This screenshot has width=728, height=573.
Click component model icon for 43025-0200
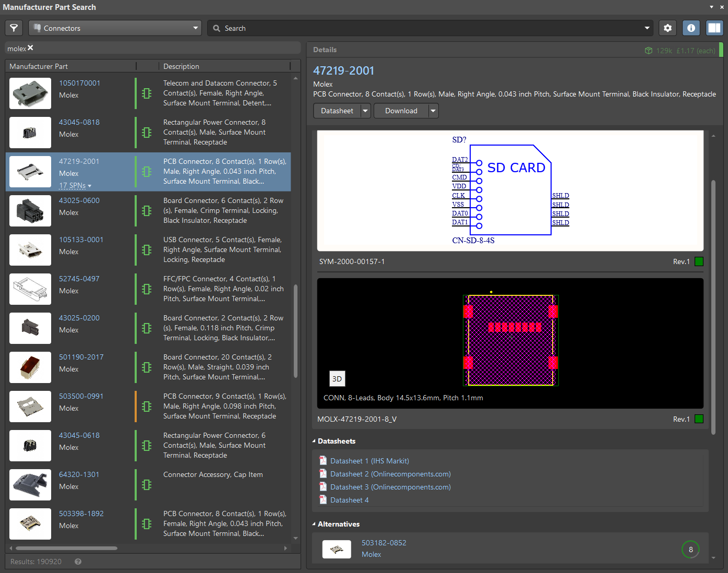(147, 328)
